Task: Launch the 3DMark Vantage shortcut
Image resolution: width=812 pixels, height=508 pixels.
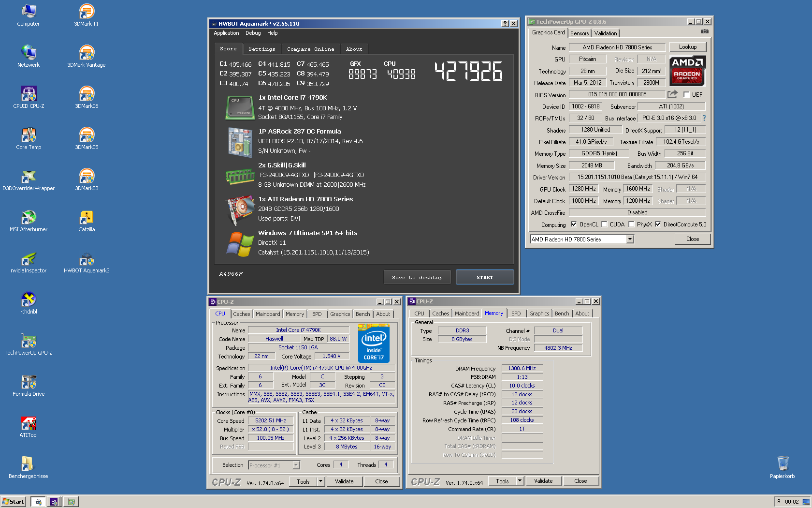Action: click(x=87, y=56)
